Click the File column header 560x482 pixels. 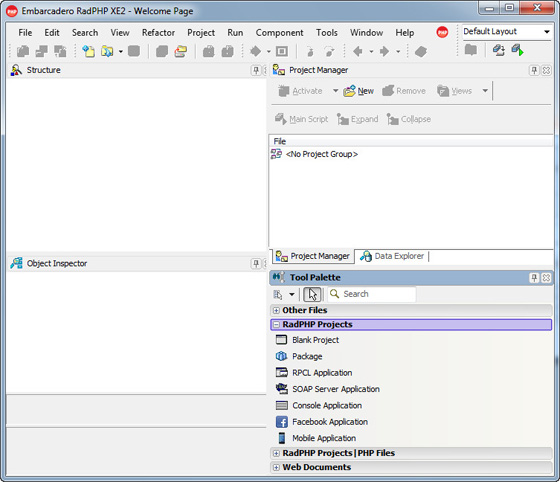[x=411, y=141]
